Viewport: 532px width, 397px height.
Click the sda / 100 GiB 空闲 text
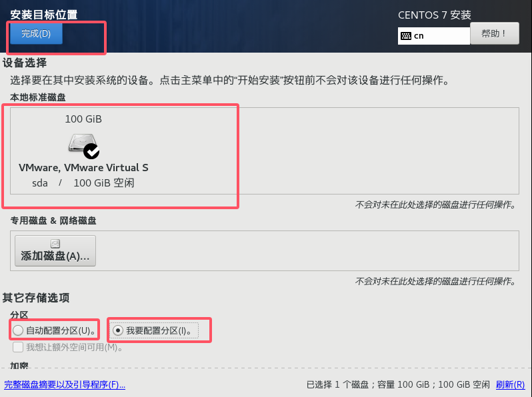click(83, 183)
